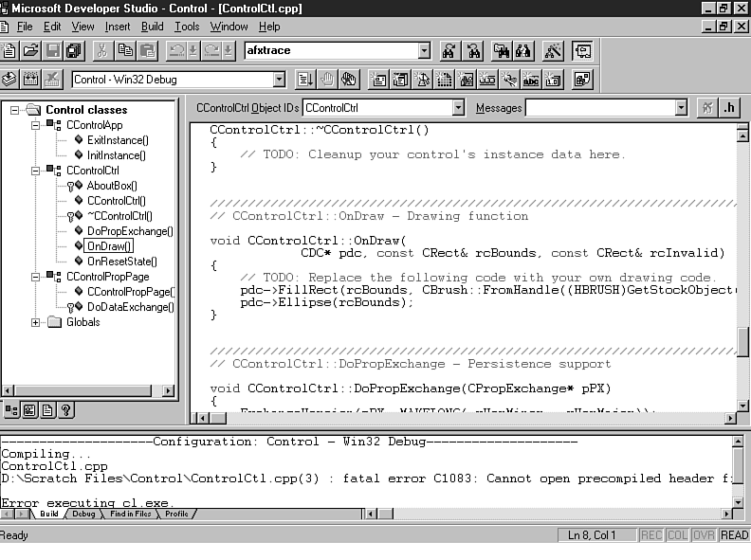Open the Edit menu
This screenshot has height=560, width=751.
pyautogui.click(x=52, y=27)
